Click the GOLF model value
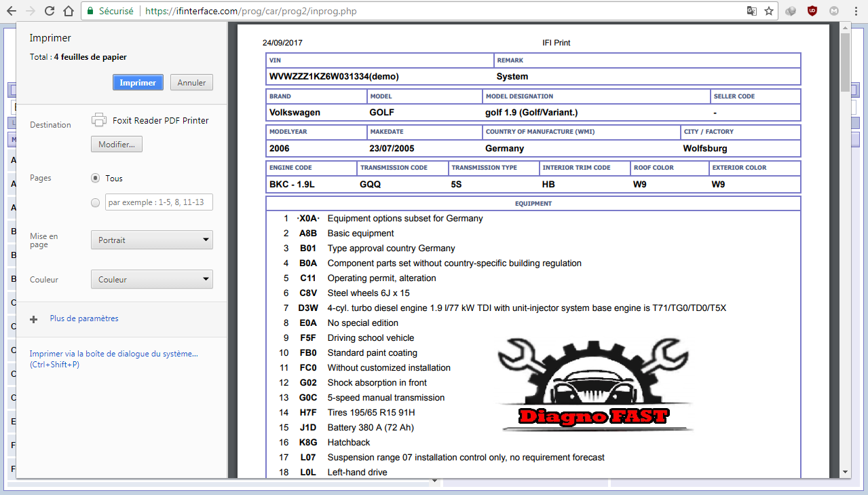This screenshot has width=868, height=495. tap(382, 112)
